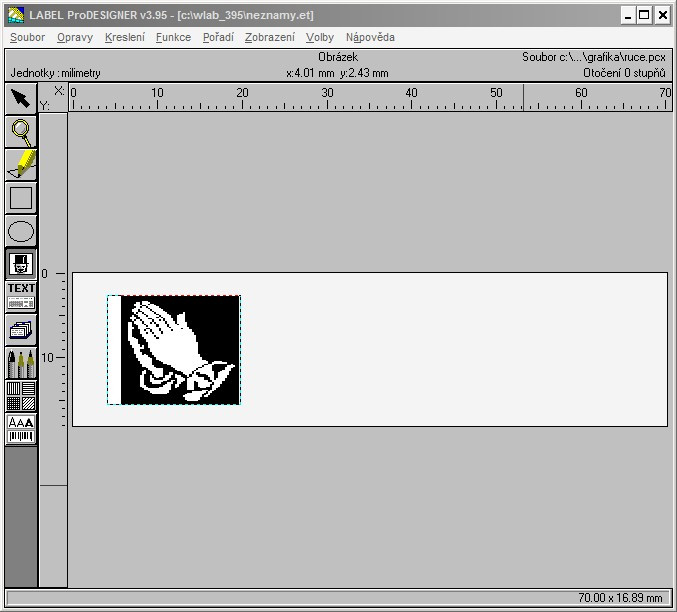Open the Zobrazení menu
This screenshot has height=612, width=677.
click(270, 38)
